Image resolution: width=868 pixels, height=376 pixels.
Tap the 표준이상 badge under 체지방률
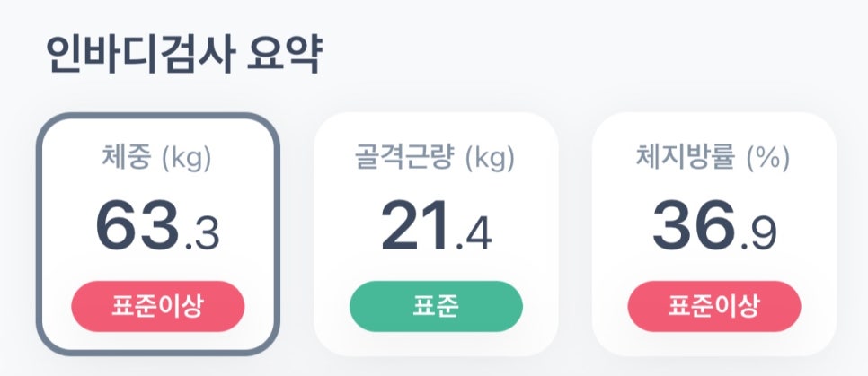tap(714, 306)
